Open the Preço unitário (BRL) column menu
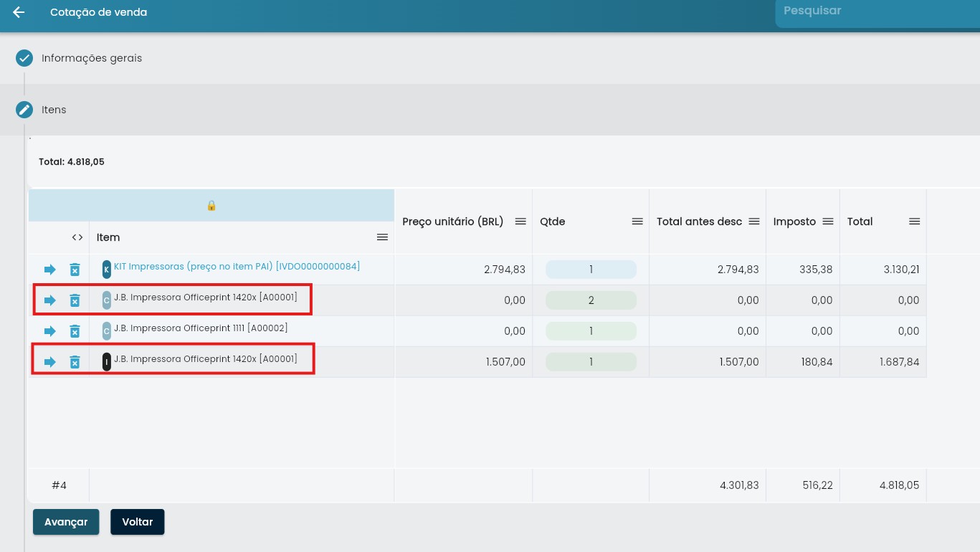The height and width of the screenshot is (552, 980). pyautogui.click(x=520, y=222)
